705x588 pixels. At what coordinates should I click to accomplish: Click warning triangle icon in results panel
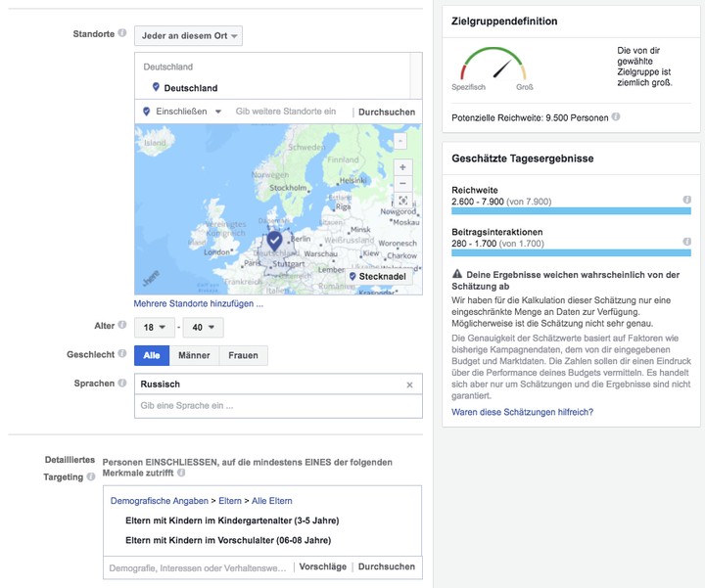[x=457, y=274]
